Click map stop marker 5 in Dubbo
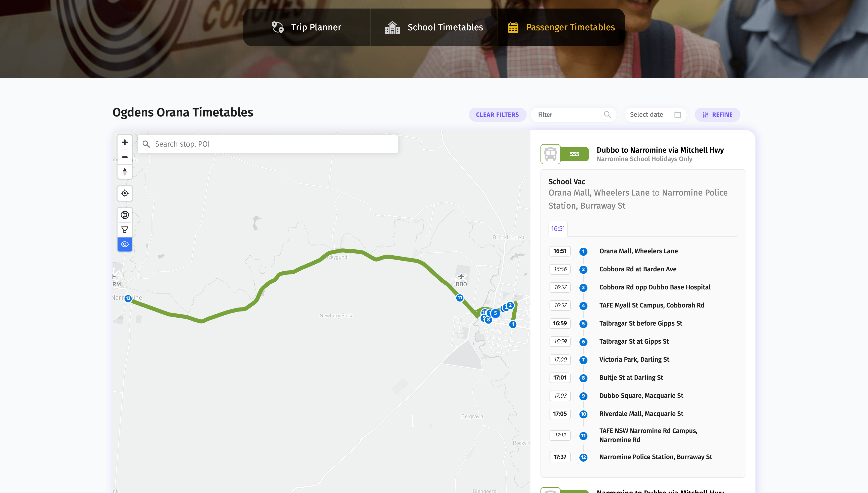868x493 pixels. [x=495, y=313]
